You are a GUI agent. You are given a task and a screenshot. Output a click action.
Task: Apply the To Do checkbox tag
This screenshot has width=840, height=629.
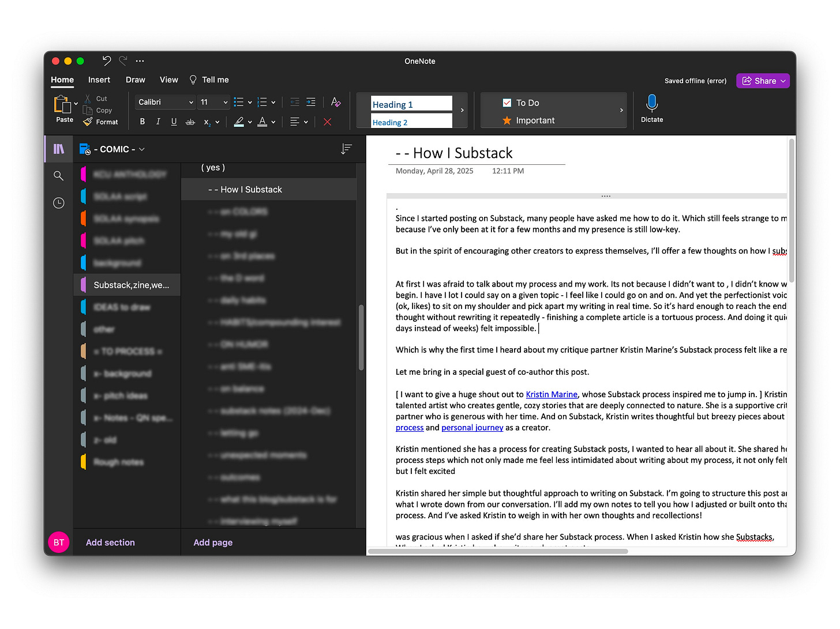point(521,103)
